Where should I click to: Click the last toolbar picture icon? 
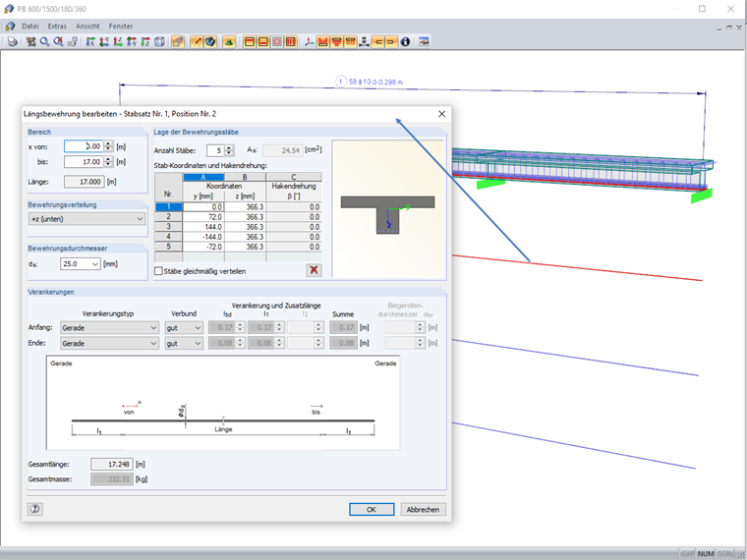point(424,42)
